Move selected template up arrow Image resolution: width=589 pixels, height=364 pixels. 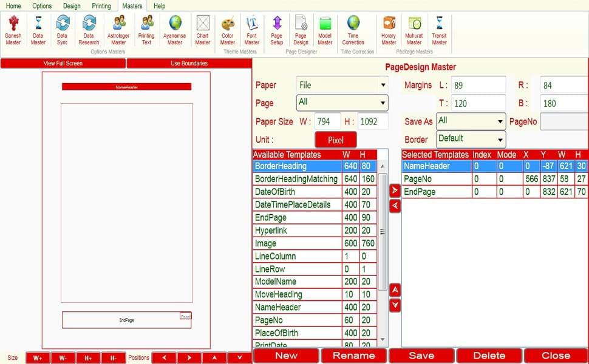(x=395, y=290)
